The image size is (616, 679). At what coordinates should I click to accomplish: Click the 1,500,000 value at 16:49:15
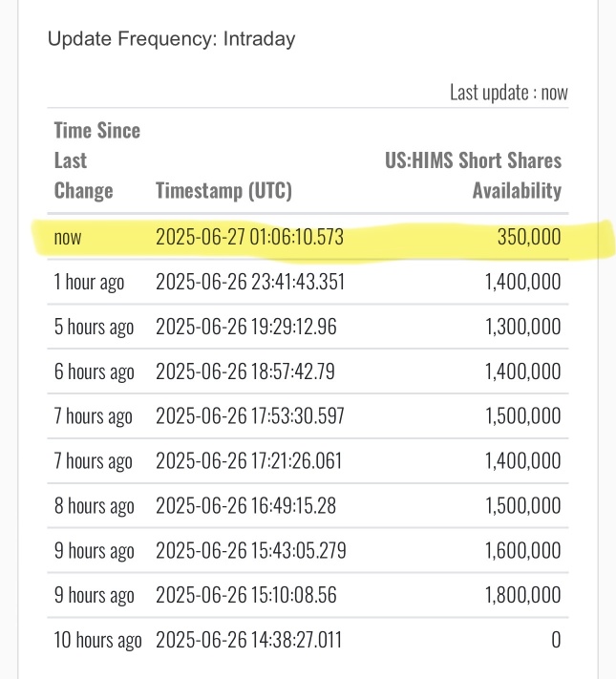[x=522, y=506]
